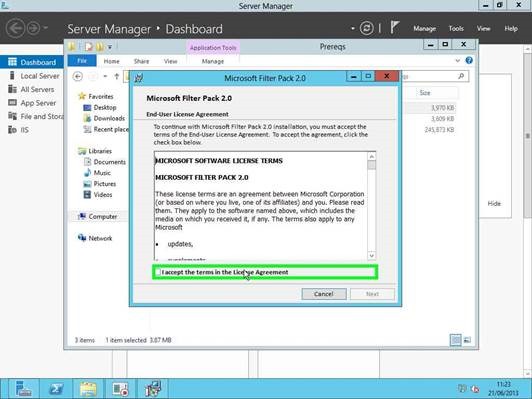
Task: Click the Explorer up one level arrow
Action: point(116,76)
